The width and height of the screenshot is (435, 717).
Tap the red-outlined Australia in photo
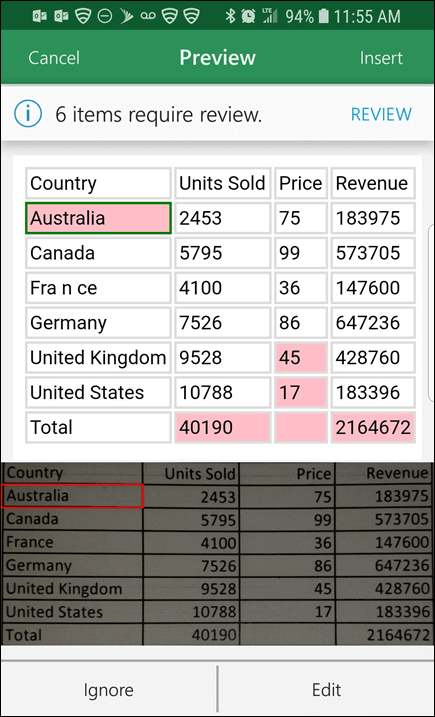tap(72, 496)
